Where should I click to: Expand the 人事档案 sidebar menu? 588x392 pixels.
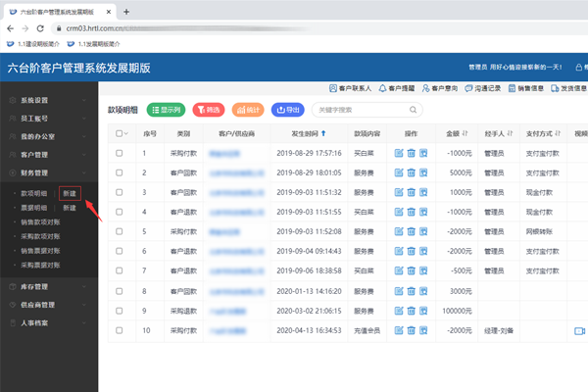pos(49,323)
